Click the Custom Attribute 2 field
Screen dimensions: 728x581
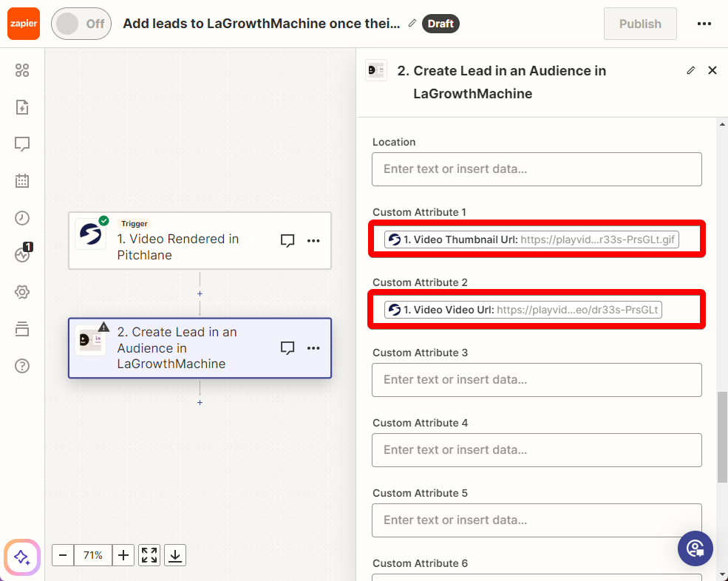coord(537,309)
